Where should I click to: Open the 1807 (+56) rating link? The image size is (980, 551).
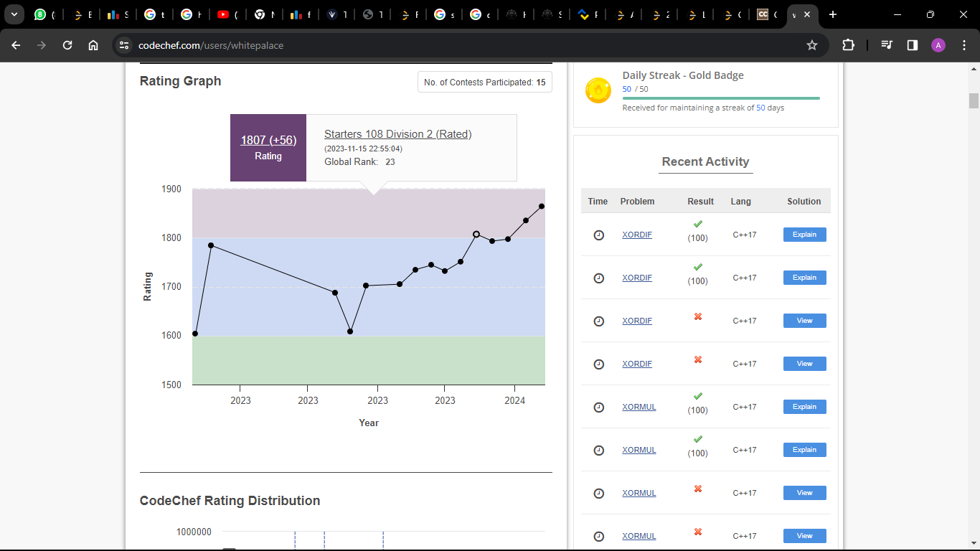(268, 140)
